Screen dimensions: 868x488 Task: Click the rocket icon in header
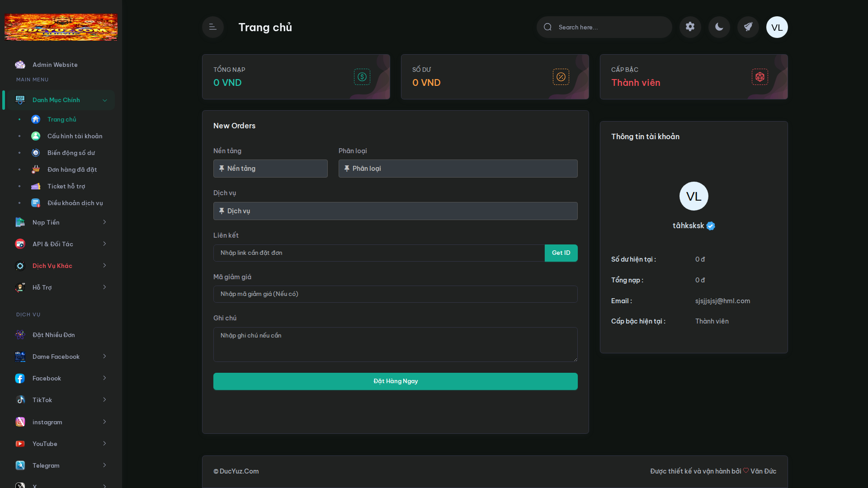[748, 27]
